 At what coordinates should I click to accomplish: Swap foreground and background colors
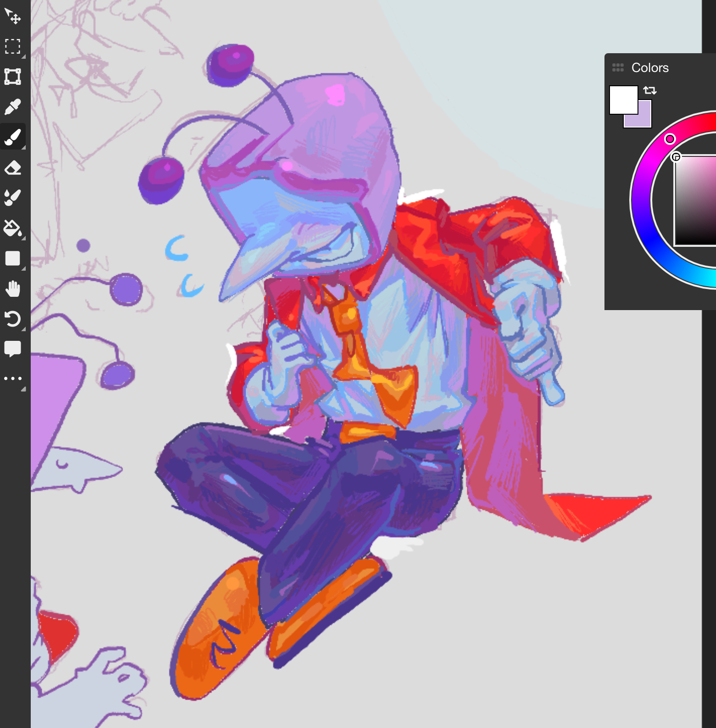[650, 90]
